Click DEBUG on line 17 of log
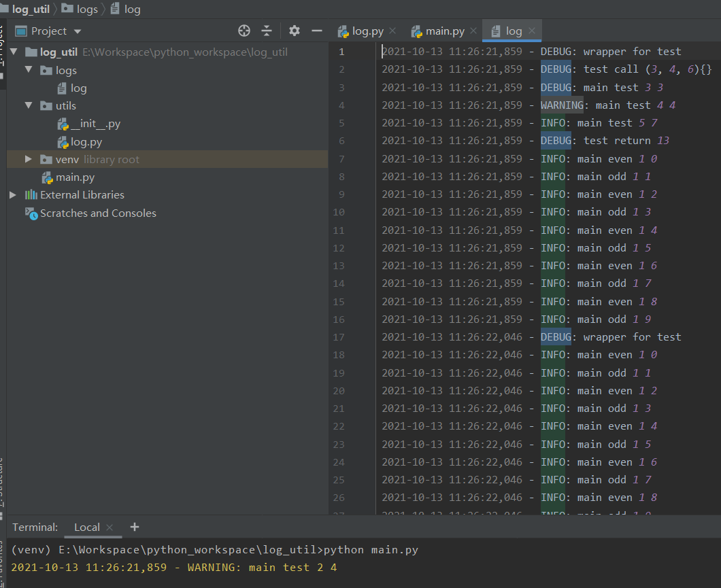The image size is (721, 588). coord(556,337)
